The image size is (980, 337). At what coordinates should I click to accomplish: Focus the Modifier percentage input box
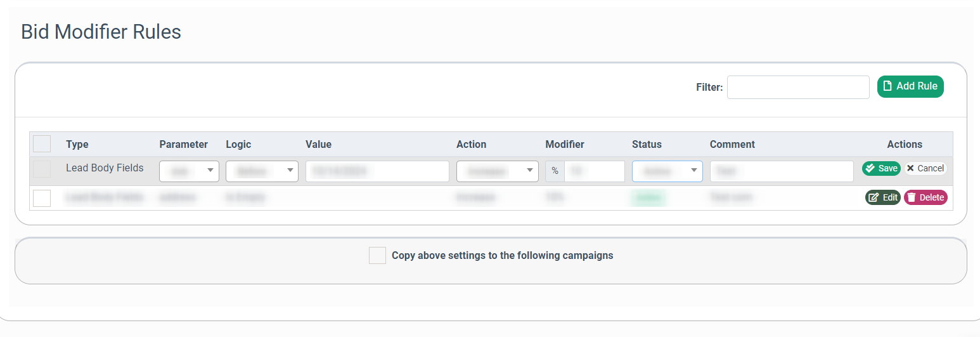tap(594, 171)
